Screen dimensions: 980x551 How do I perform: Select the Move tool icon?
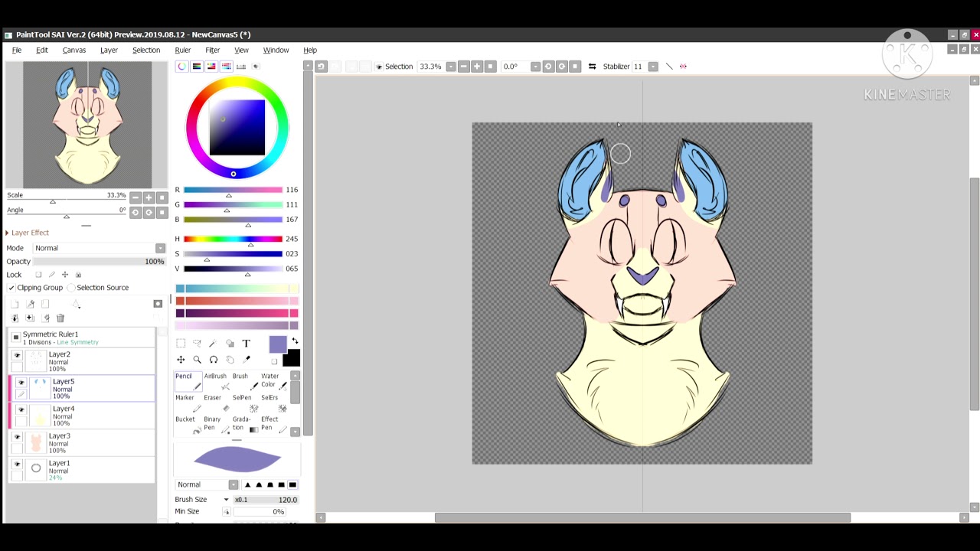coord(181,360)
